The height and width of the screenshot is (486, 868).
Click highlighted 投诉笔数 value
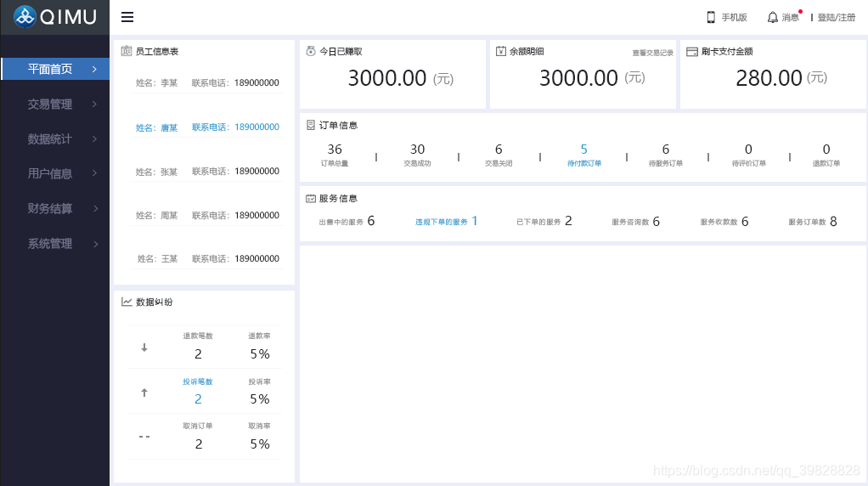point(198,399)
